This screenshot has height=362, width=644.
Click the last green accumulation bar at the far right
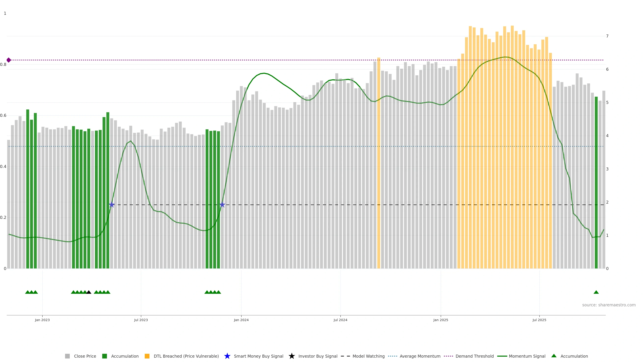pos(596,182)
